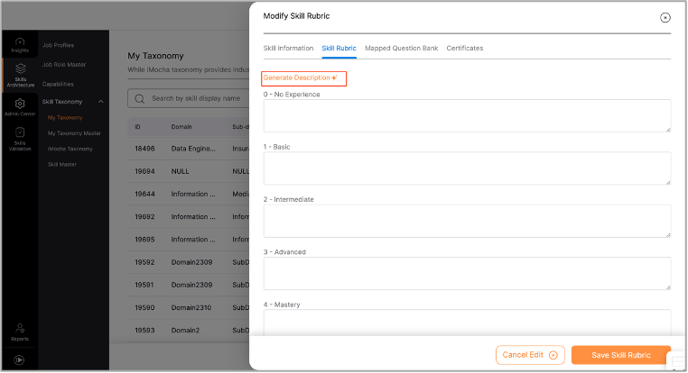The width and height of the screenshot is (688, 373).
Task: Click Generate Description link
Action: click(301, 78)
